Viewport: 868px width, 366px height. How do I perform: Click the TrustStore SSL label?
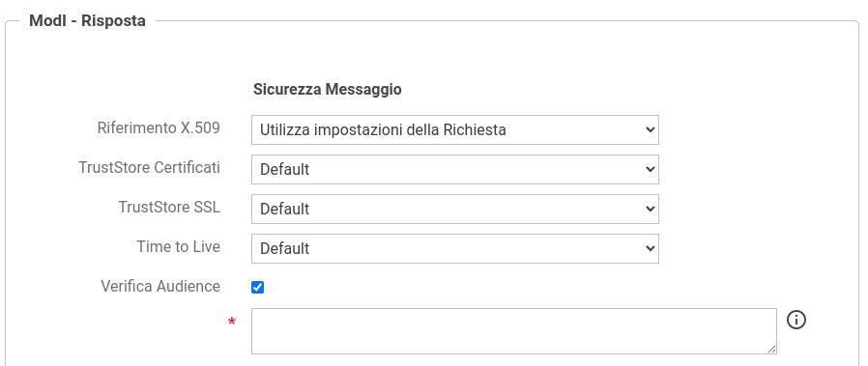pyautogui.click(x=169, y=208)
